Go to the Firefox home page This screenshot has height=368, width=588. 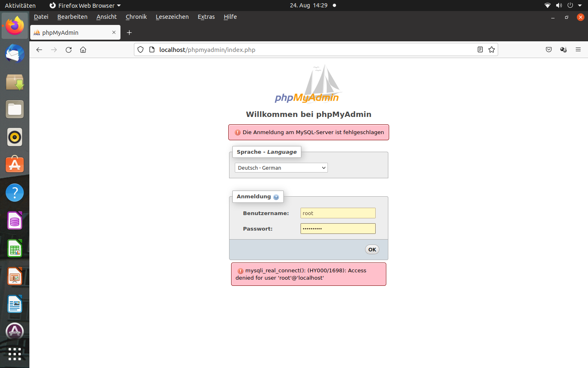(83, 49)
